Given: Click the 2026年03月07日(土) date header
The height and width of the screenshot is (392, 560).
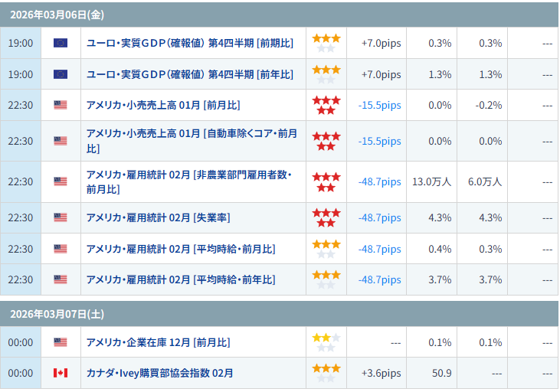Looking at the screenshot, I should pyautogui.click(x=57, y=314).
